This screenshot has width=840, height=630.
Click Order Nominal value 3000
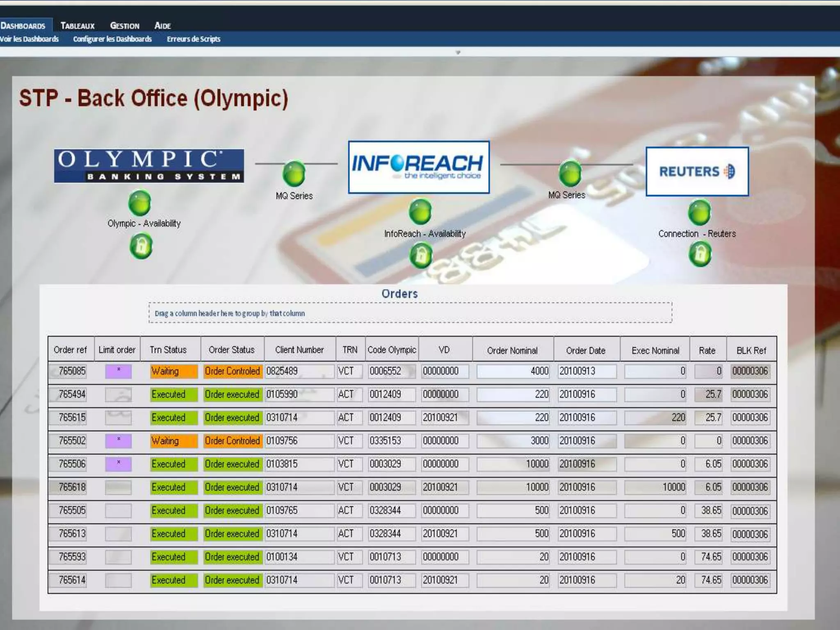(513, 441)
